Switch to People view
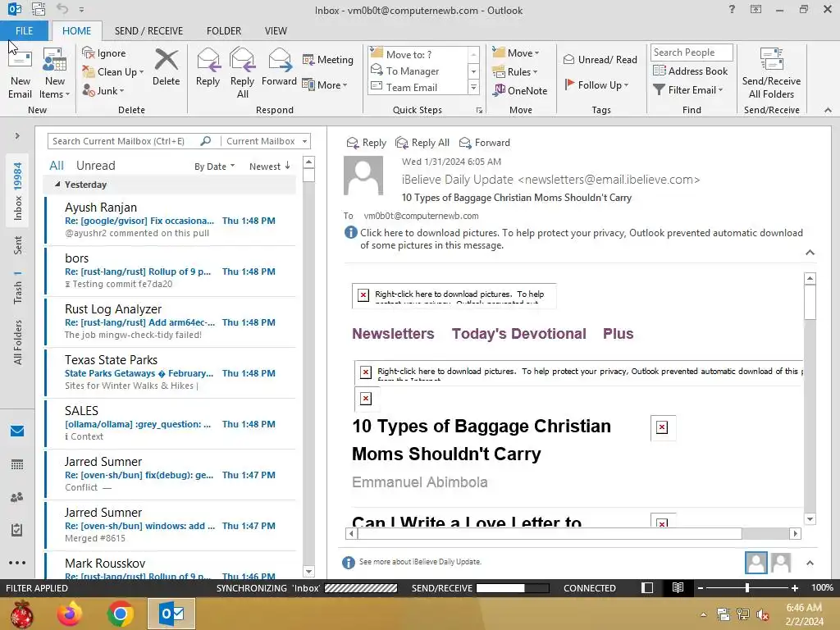Image resolution: width=840 pixels, height=630 pixels. (x=17, y=497)
